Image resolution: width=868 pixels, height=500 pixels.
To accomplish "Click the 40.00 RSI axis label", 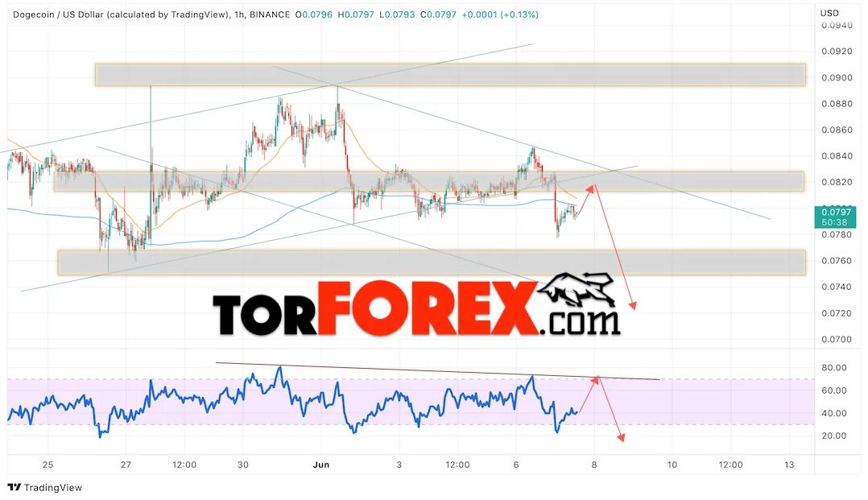I will [x=833, y=413].
